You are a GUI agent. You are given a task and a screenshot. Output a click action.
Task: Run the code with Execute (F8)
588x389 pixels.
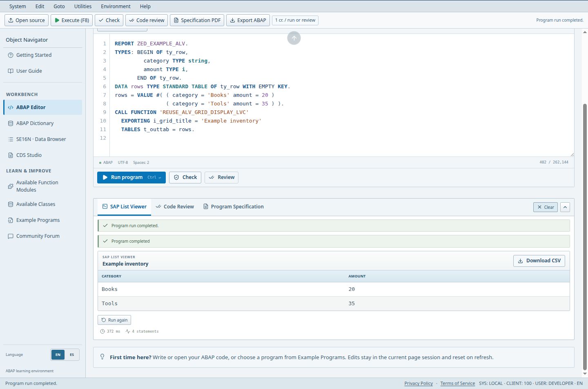(x=72, y=20)
